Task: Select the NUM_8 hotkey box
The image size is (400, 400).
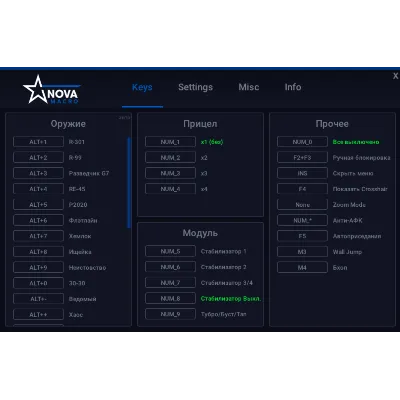Action: point(170,298)
